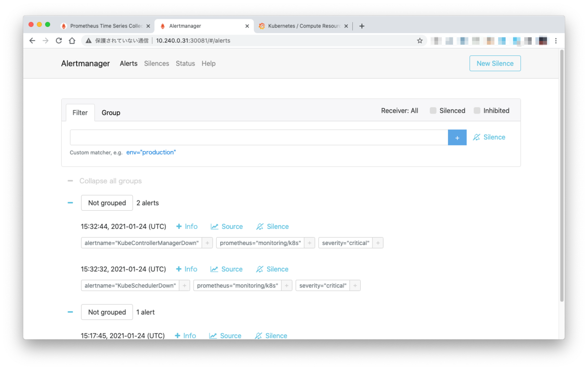This screenshot has width=588, height=370.
Task: Insert env="production" example matcher
Action: pyautogui.click(x=151, y=152)
